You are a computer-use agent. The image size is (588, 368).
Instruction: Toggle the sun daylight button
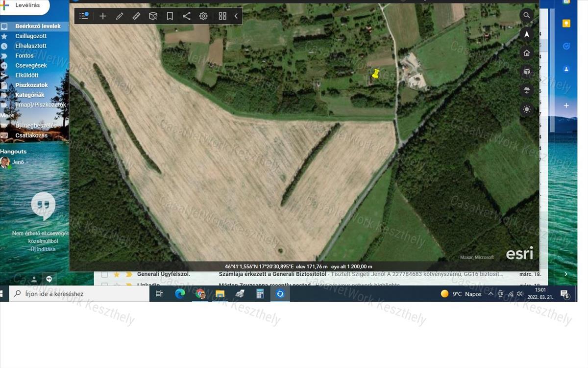point(527,109)
